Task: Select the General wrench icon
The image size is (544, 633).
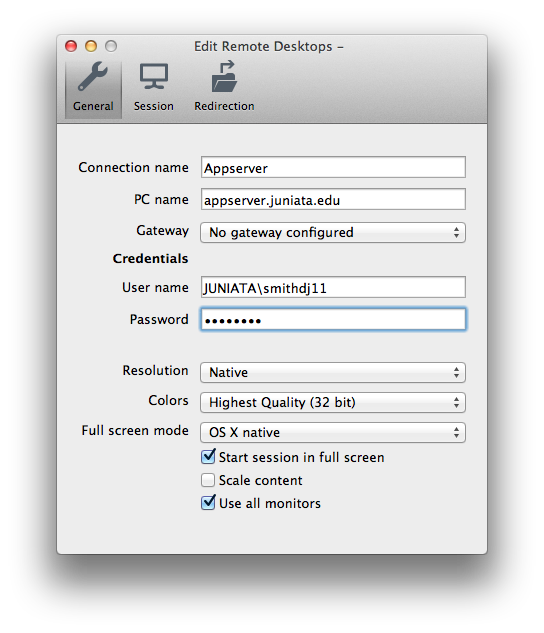Action: (x=93, y=76)
